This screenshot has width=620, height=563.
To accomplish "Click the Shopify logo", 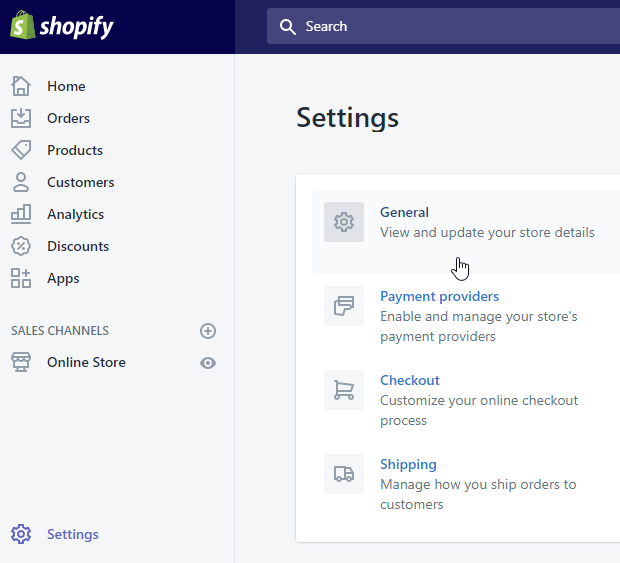I will point(62,26).
